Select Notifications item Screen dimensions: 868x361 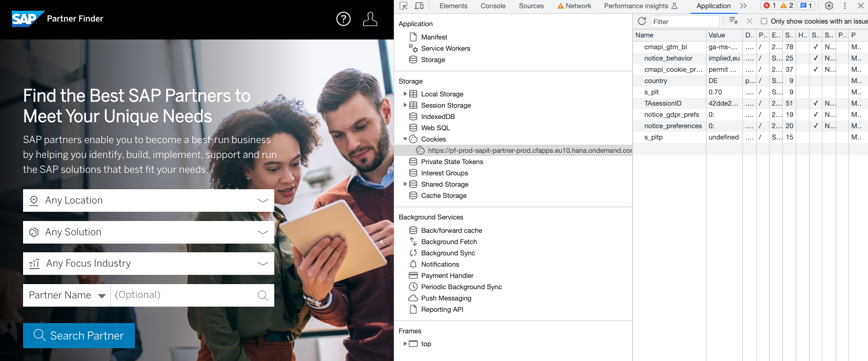[440, 264]
